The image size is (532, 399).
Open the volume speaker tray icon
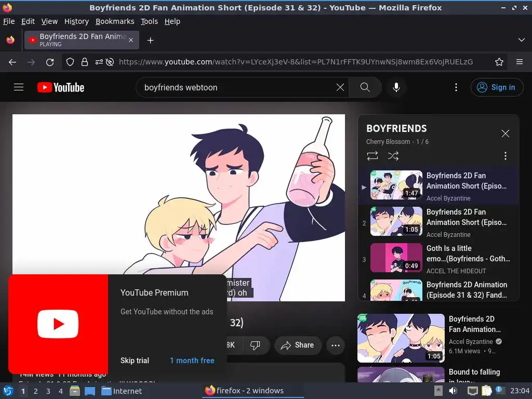click(x=453, y=391)
